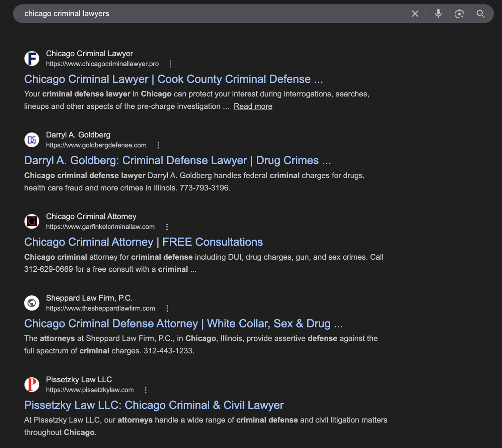Open the options menu for the Sheppard Law result
Image resolution: width=502 pixels, height=448 pixels.
(x=167, y=308)
